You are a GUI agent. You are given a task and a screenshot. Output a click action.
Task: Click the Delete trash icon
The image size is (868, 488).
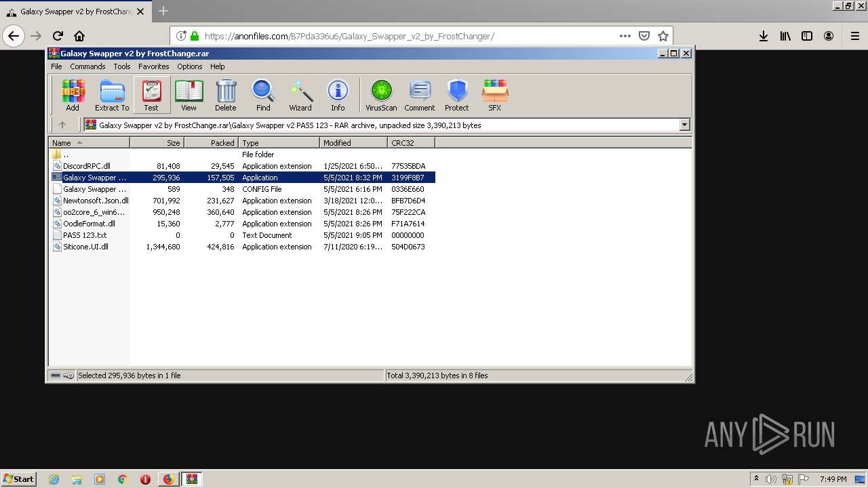coord(226,95)
